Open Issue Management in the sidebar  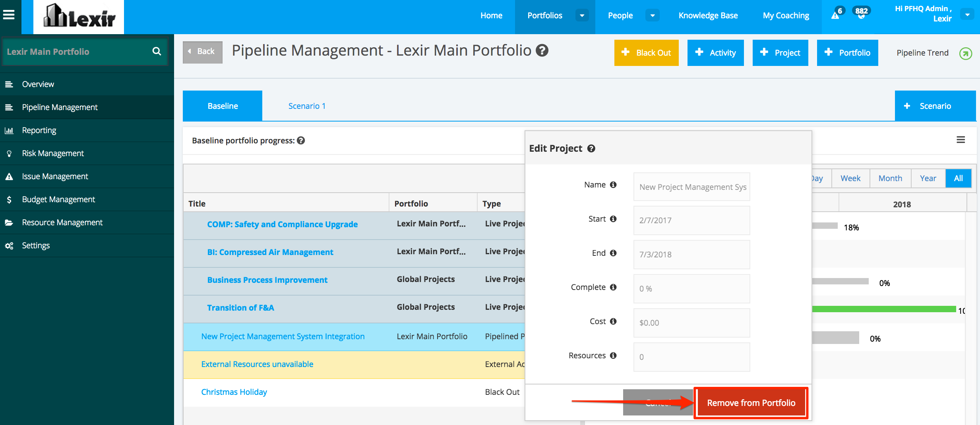[87, 176]
